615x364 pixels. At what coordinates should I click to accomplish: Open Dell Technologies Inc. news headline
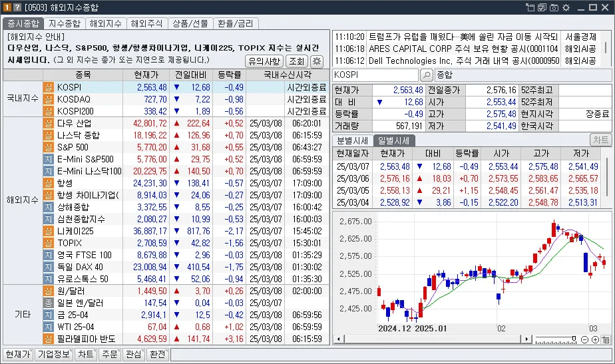[464, 61]
